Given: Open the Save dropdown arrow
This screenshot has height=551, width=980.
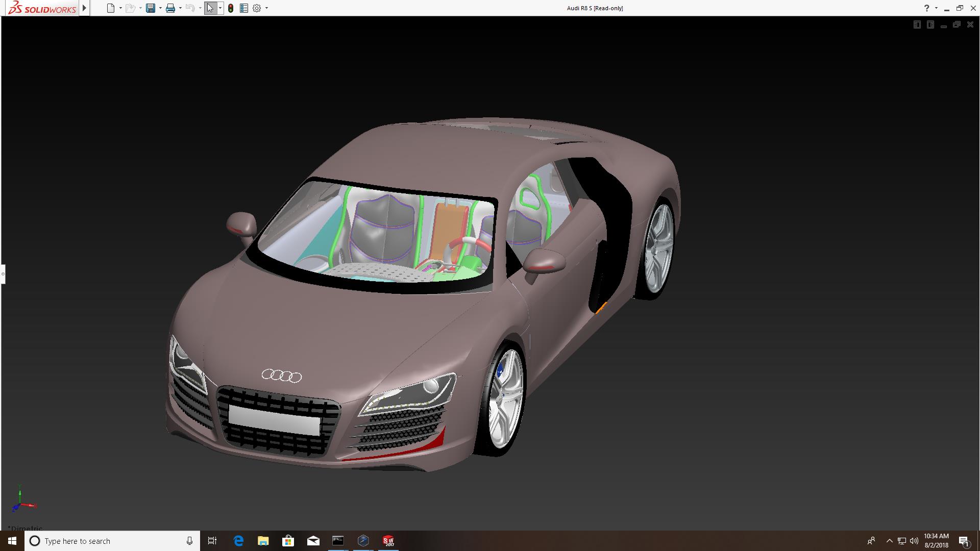Looking at the screenshot, I should click(160, 8).
